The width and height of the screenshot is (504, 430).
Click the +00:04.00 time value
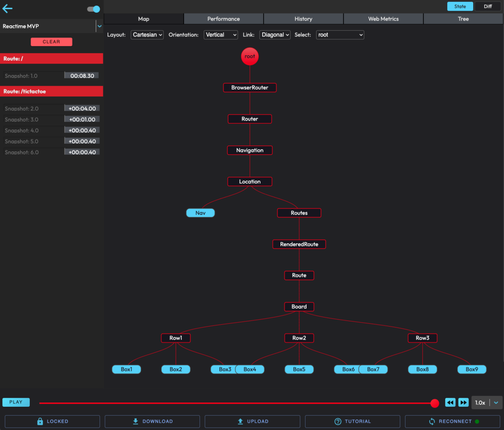point(82,109)
